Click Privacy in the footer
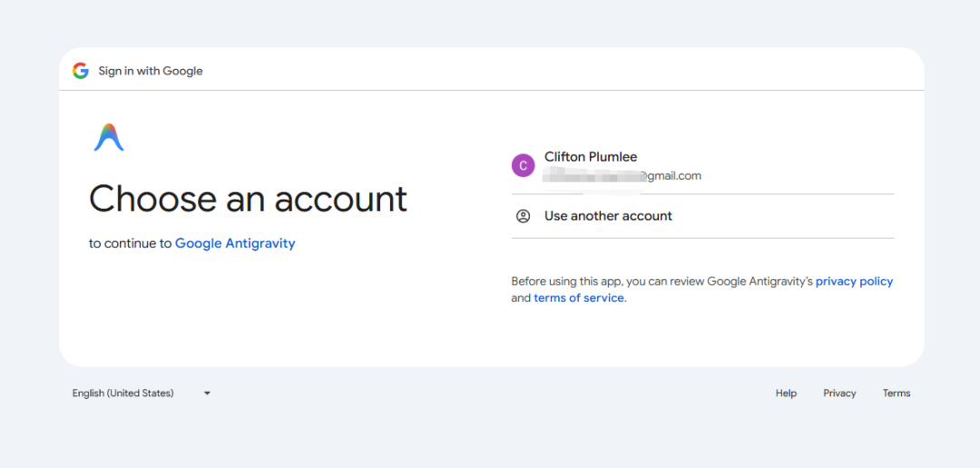This screenshot has width=980, height=468. tap(839, 394)
